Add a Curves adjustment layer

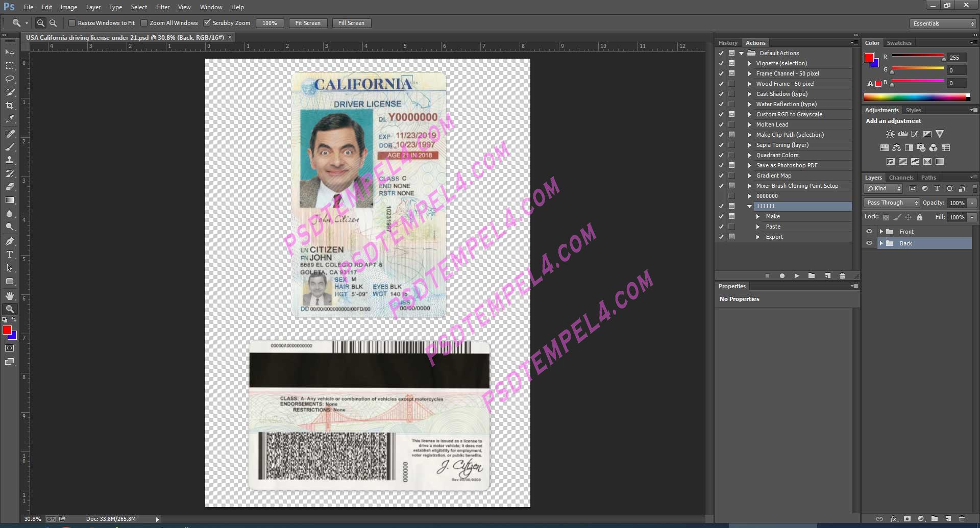tap(914, 134)
